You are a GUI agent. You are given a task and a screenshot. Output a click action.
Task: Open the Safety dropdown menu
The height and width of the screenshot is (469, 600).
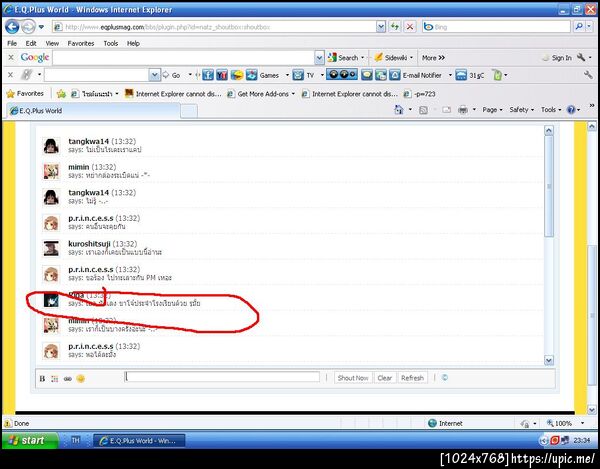(521, 110)
